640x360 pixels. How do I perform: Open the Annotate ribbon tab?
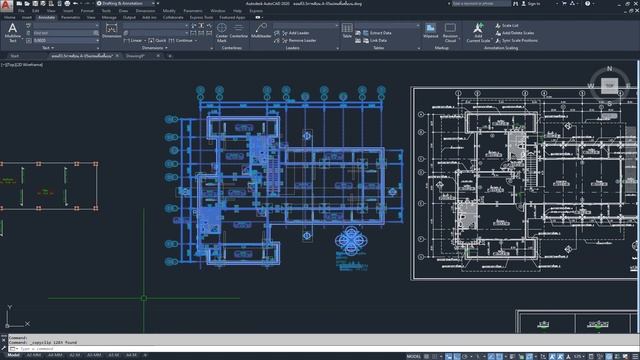click(46, 18)
